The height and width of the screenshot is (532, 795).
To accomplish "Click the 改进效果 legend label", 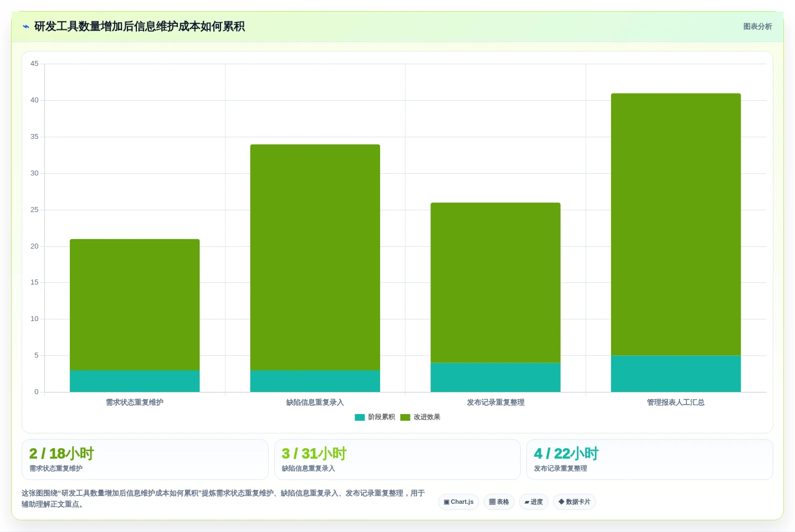I will [427, 417].
